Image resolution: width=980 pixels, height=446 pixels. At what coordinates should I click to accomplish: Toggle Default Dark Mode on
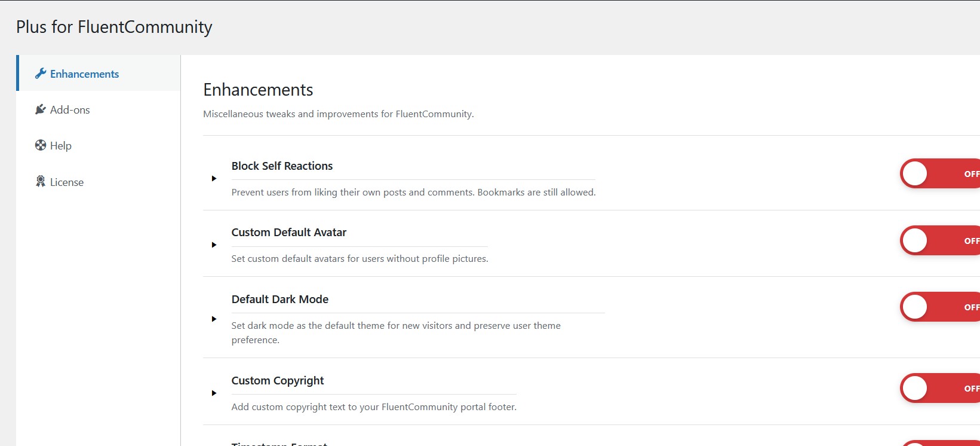tap(940, 307)
